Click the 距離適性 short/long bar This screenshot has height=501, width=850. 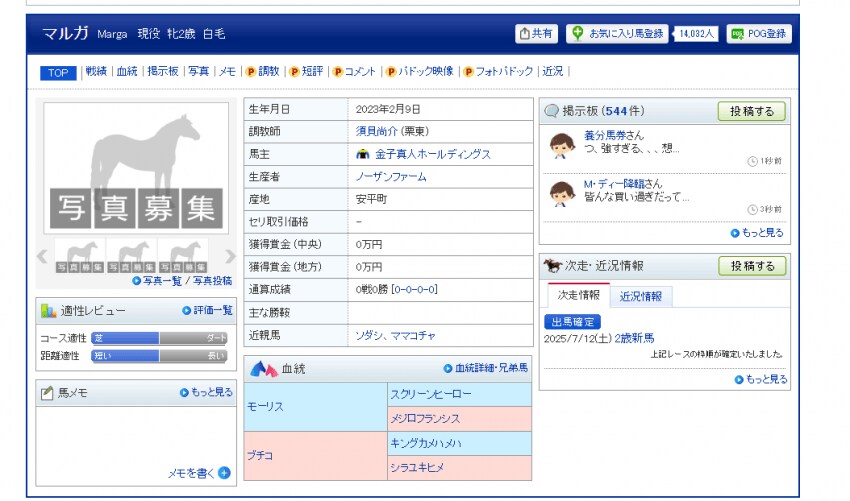coord(159,356)
